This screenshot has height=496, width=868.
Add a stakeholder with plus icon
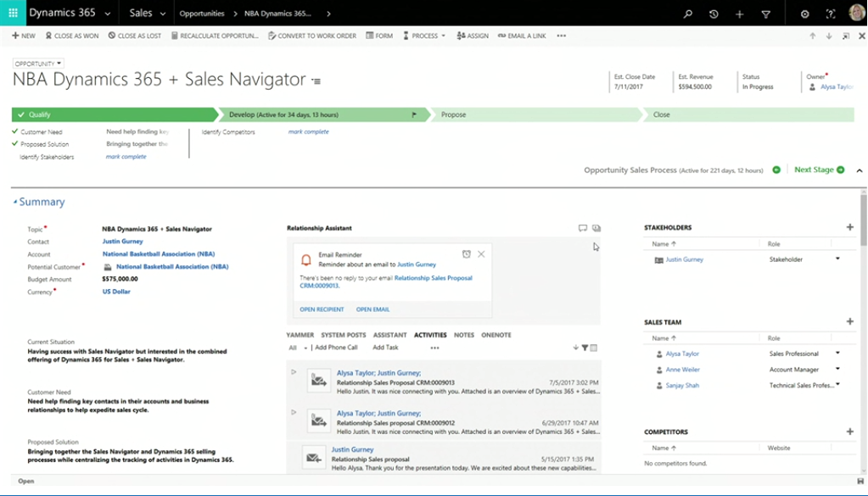(x=849, y=227)
